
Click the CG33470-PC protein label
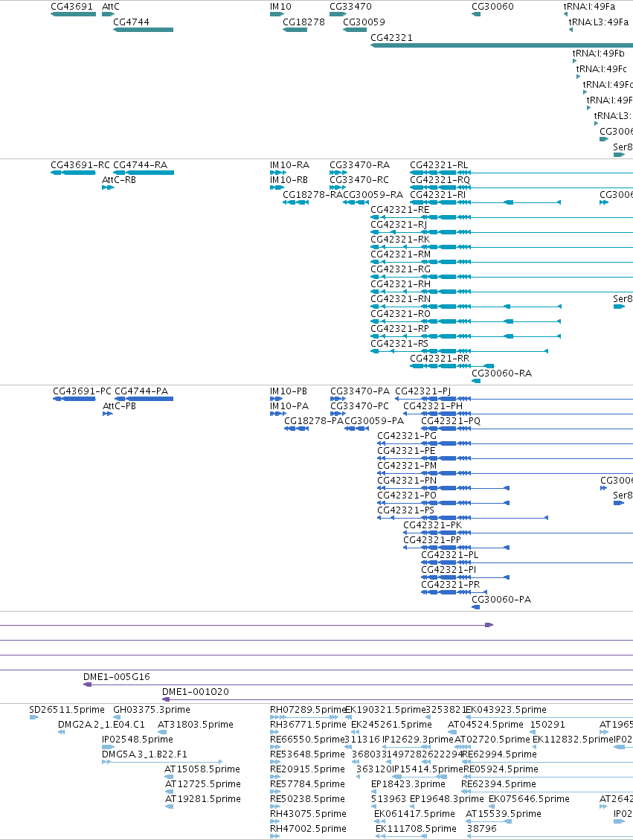[360, 406]
